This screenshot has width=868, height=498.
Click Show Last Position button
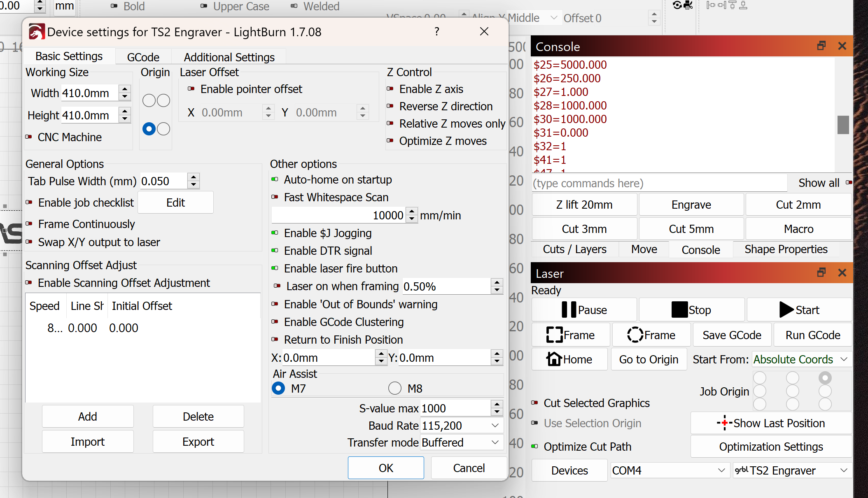click(x=771, y=423)
